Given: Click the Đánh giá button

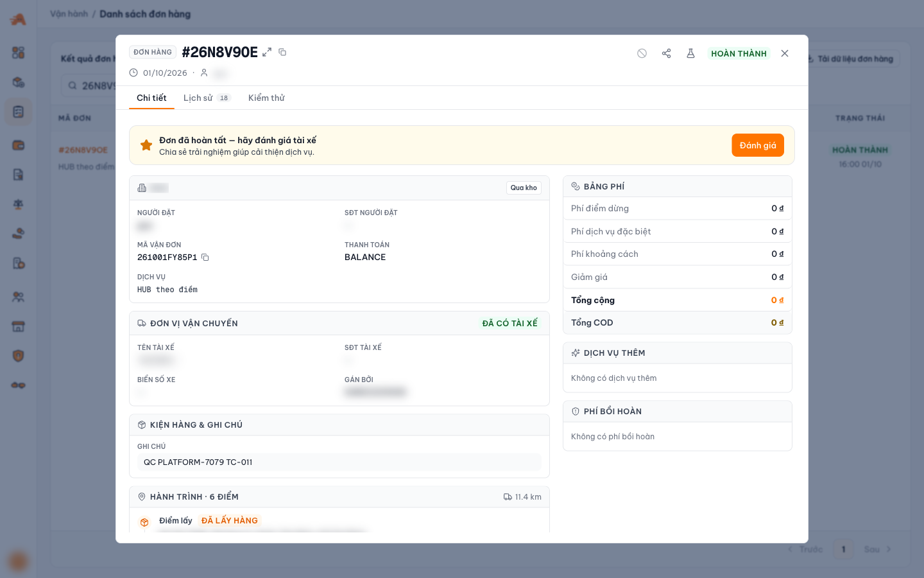Looking at the screenshot, I should tap(758, 145).
